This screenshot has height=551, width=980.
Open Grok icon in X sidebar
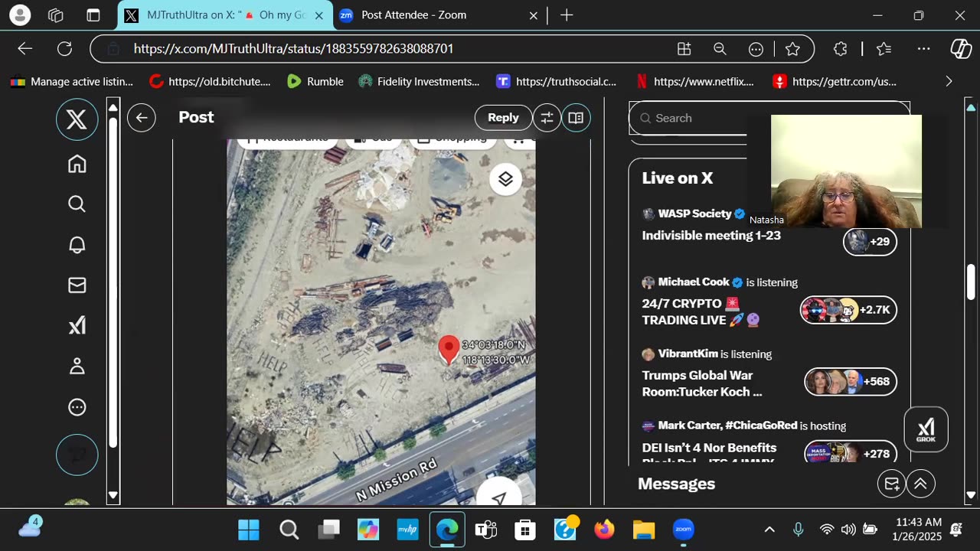tap(77, 326)
